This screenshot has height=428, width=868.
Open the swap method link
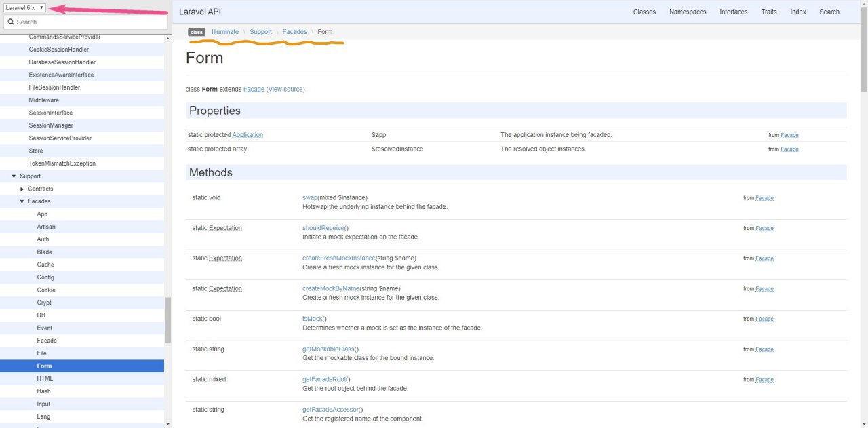310,198
